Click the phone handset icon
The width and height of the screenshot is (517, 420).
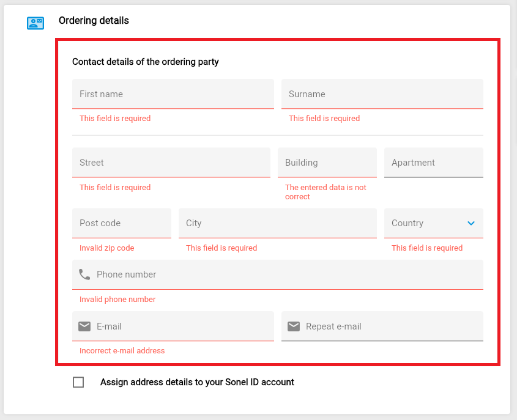(84, 274)
